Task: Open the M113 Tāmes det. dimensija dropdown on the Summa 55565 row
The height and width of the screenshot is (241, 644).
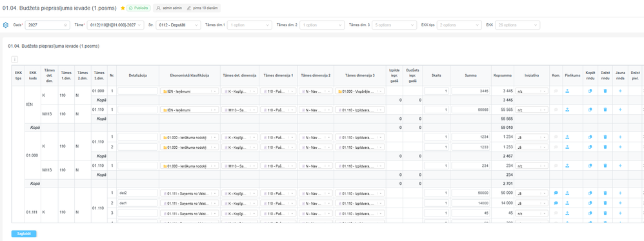Action: (239, 110)
